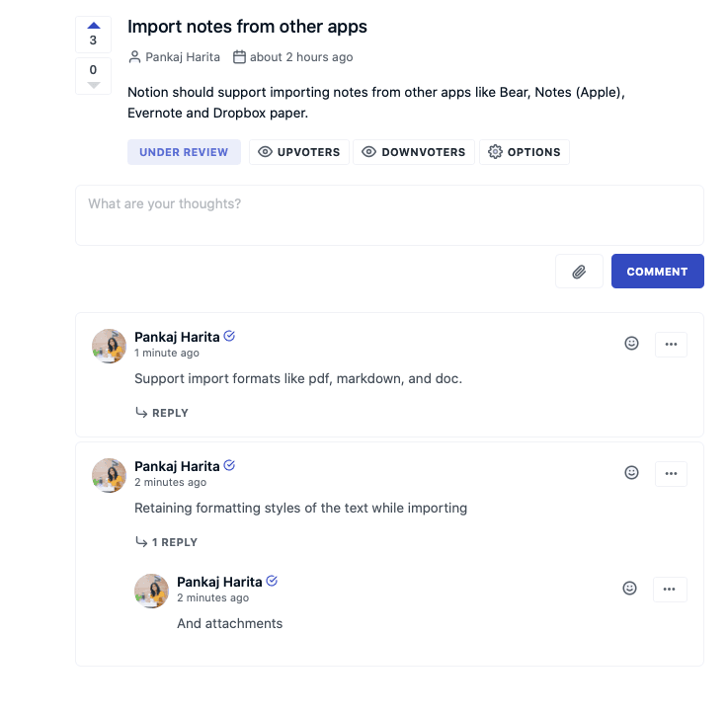Open avatar of the 1 minute ago commenter

[109, 346]
